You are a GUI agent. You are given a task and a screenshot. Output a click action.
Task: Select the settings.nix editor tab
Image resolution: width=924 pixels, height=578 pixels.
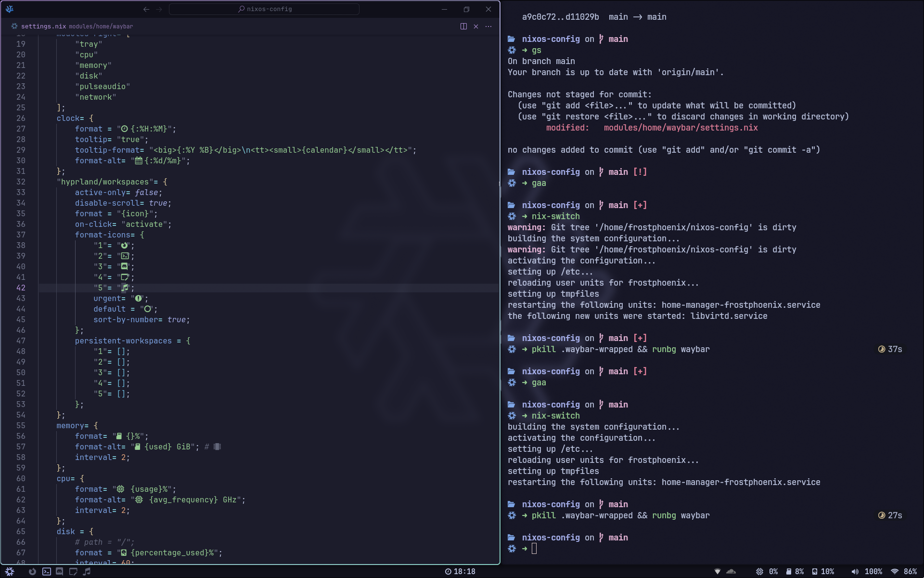click(43, 26)
